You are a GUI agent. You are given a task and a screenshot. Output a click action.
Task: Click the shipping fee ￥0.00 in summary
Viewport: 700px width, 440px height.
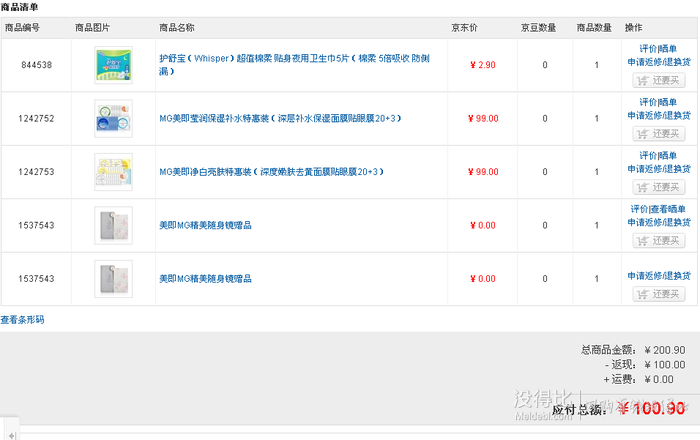coord(658,379)
